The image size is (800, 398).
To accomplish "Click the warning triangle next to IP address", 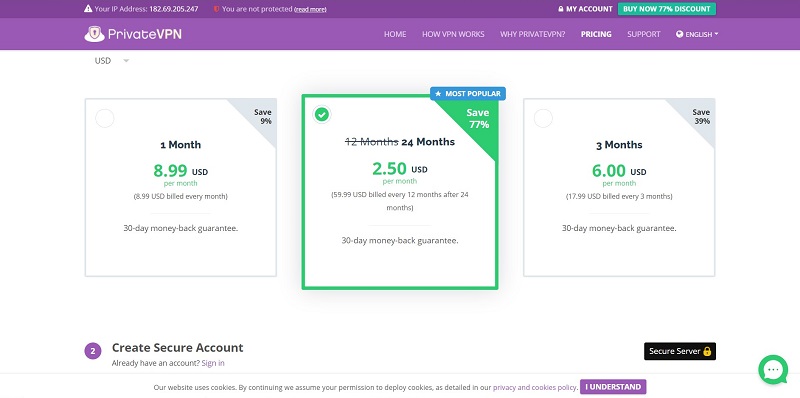I will point(88,9).
